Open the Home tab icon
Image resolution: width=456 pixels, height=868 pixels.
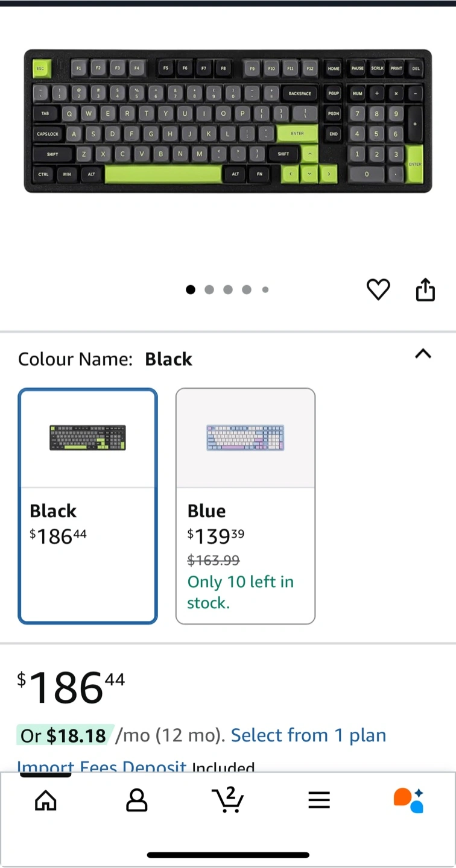(x=46, y=800)
